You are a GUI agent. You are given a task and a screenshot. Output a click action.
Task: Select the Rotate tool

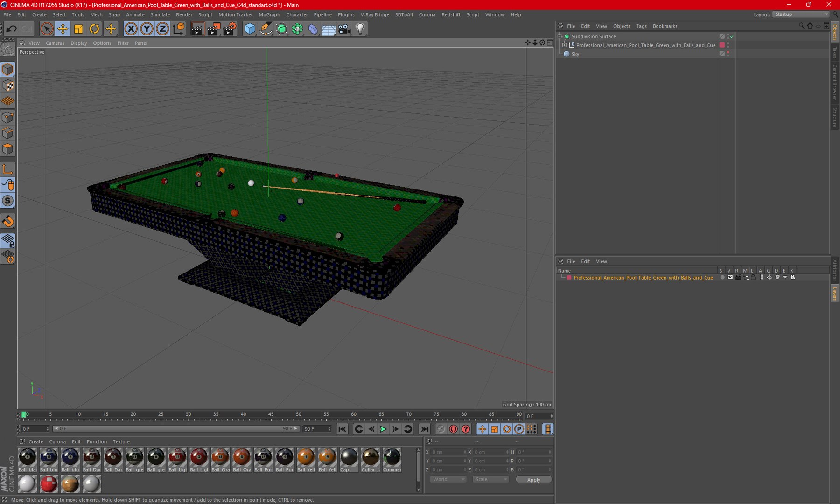click(x=94, y=29)
